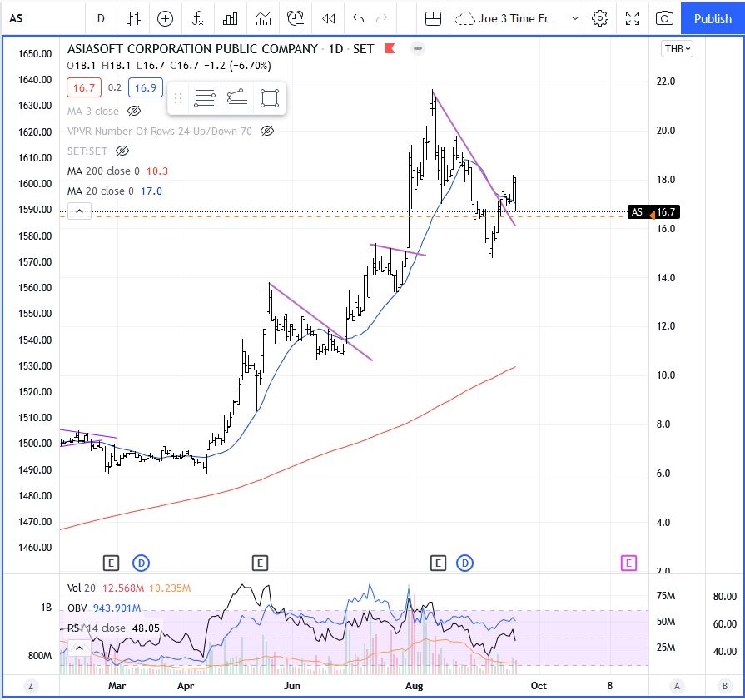Viewport: 745px width, 700px height.
Task: Select the trend line list tool icon
Action: [x=237, y=98]
